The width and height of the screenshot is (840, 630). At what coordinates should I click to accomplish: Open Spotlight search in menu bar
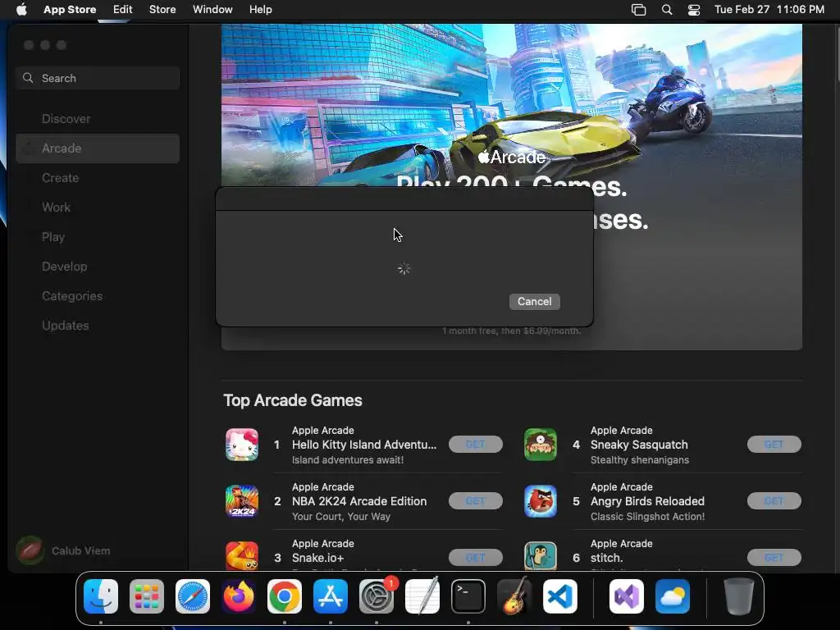[667, 10]
